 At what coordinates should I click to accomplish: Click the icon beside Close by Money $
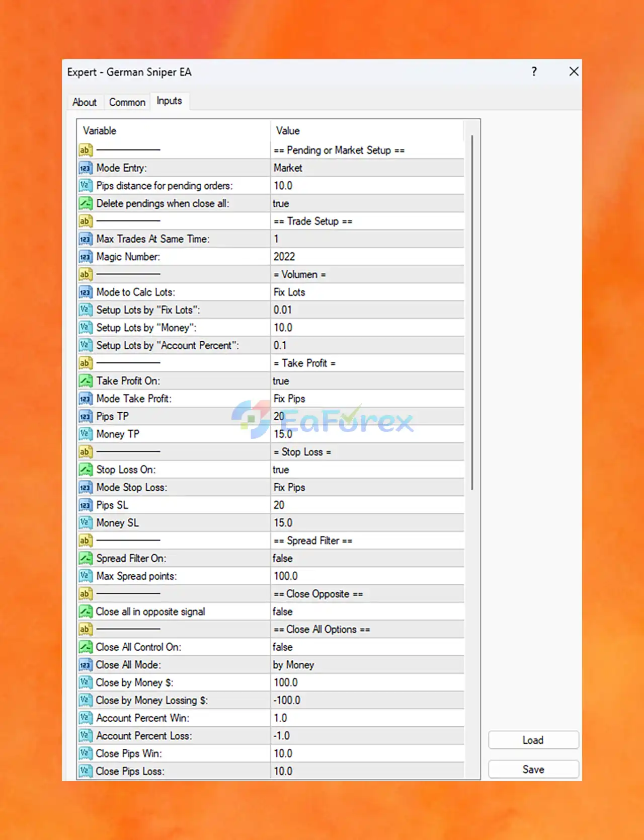(x=86, y=682)
